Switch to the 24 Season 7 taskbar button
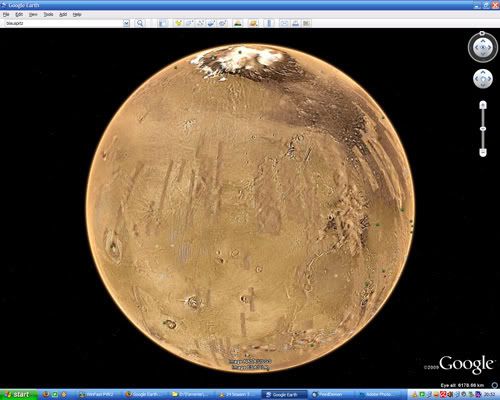The height and width of the screenshot is (400, 500). (x=237, y=395)
